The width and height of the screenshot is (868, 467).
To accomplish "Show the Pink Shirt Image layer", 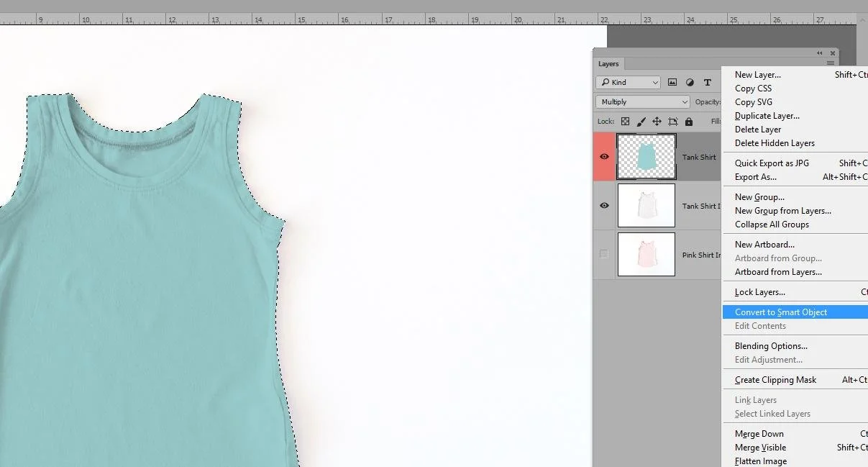I will (604, 254).
